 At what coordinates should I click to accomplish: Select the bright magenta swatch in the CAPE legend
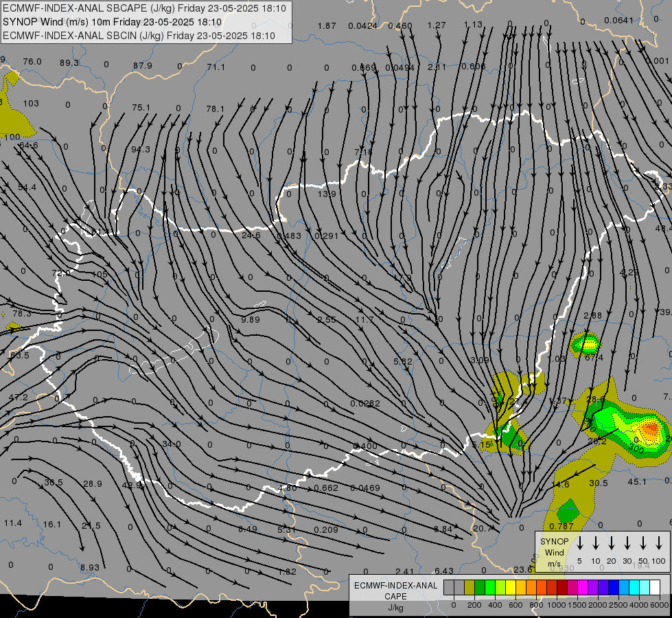click(x=583, y=588)
